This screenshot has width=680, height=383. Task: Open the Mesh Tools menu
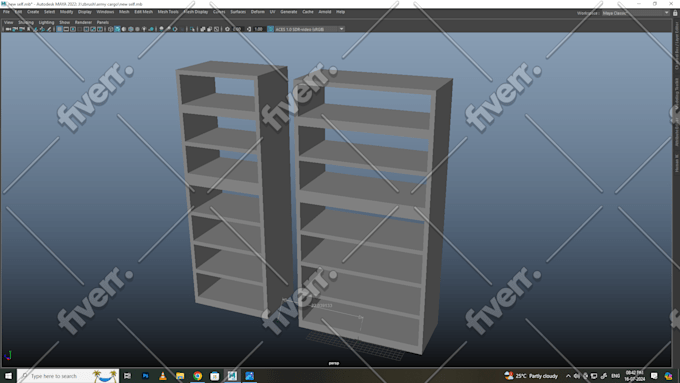168,12
